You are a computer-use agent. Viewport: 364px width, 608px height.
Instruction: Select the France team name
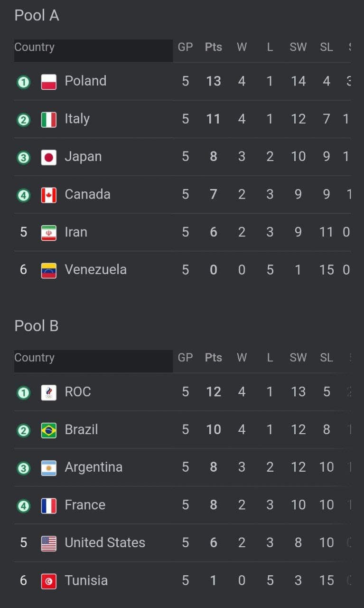pyautogui.click(x=85, y=504)
